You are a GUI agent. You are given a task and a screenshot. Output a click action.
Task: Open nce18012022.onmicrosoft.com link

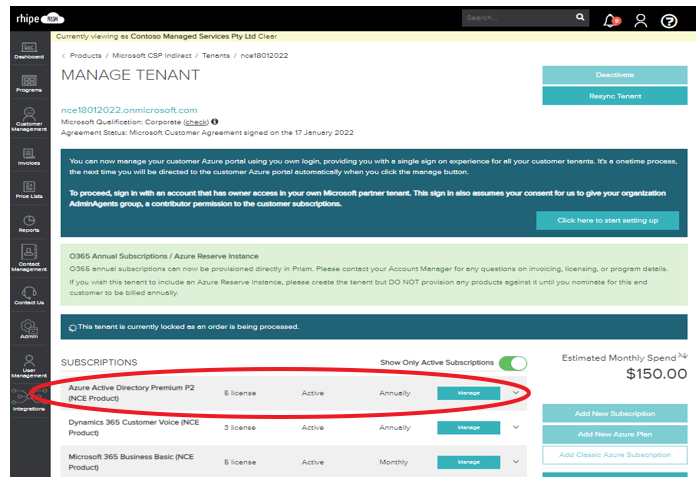click(129, 110)
